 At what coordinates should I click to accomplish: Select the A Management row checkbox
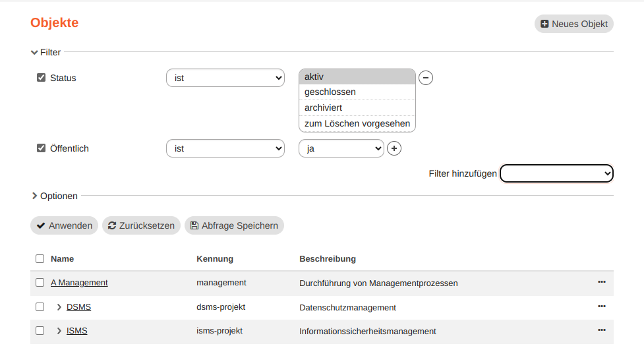point(40,283)
